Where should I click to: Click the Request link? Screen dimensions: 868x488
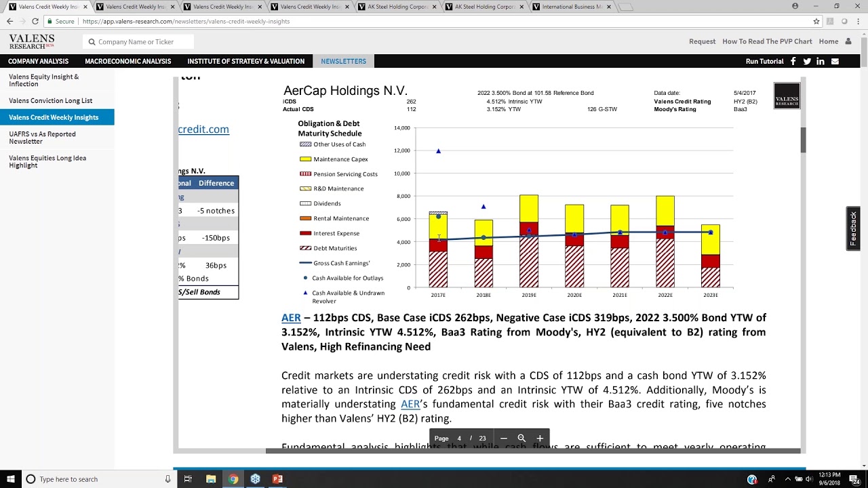(x=703, y=41)
